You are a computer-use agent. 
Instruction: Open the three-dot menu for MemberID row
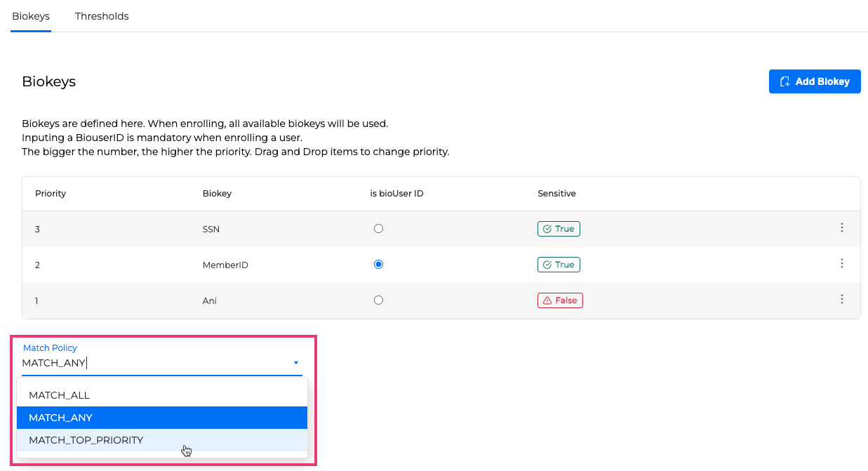(x=841, y=264)
